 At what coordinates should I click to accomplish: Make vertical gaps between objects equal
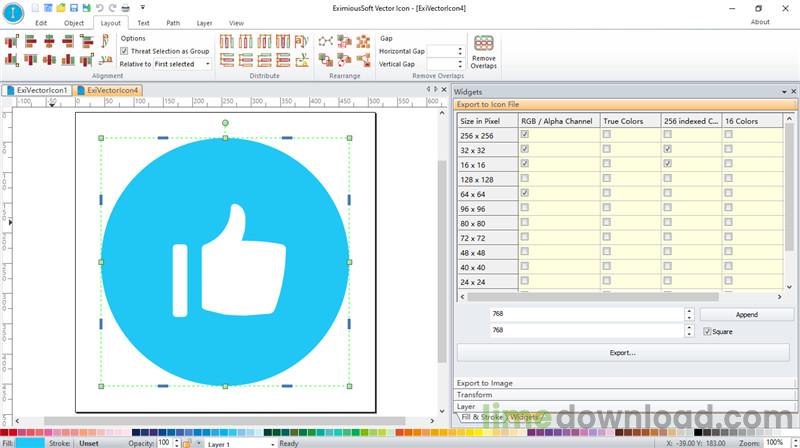pos(283,60)
